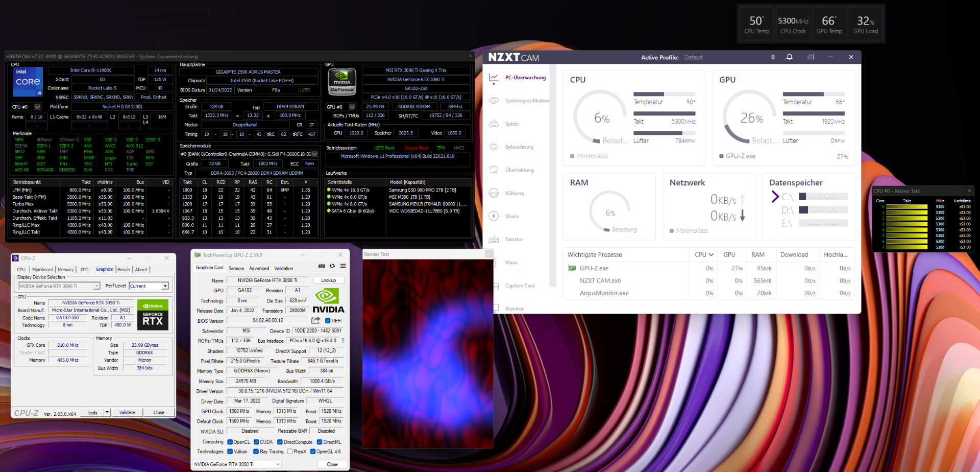Viewport: 980px width, 472px height.
Task: Toggle CUDA checkbox in GPU-Z
Action: tap(256, 442)
